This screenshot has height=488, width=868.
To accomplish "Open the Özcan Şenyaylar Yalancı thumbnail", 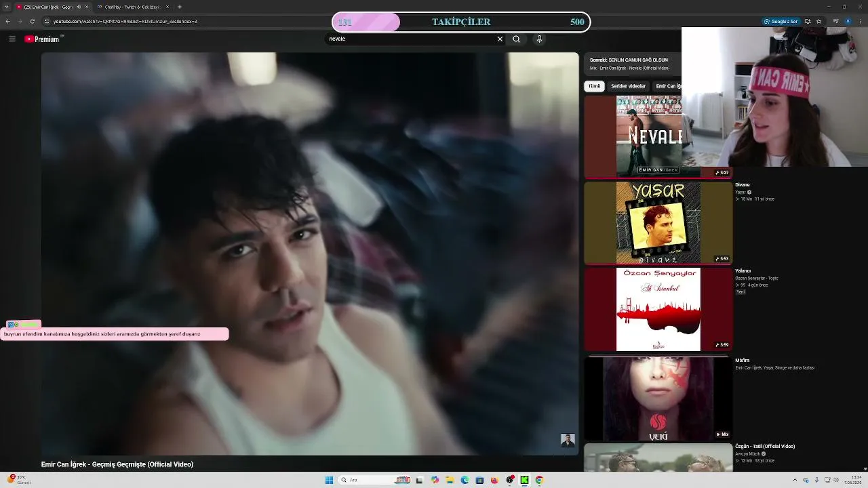I will coord(658,309).
